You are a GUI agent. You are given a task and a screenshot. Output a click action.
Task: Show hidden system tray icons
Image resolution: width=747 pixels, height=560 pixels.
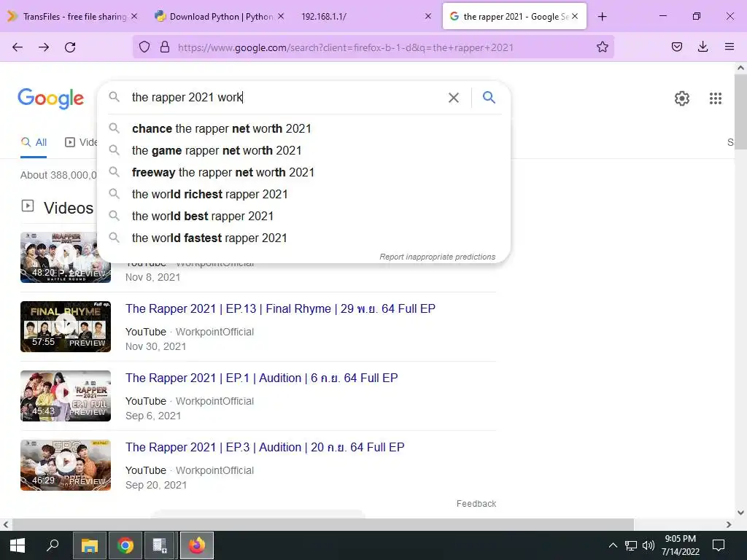(x=613, y=545)
